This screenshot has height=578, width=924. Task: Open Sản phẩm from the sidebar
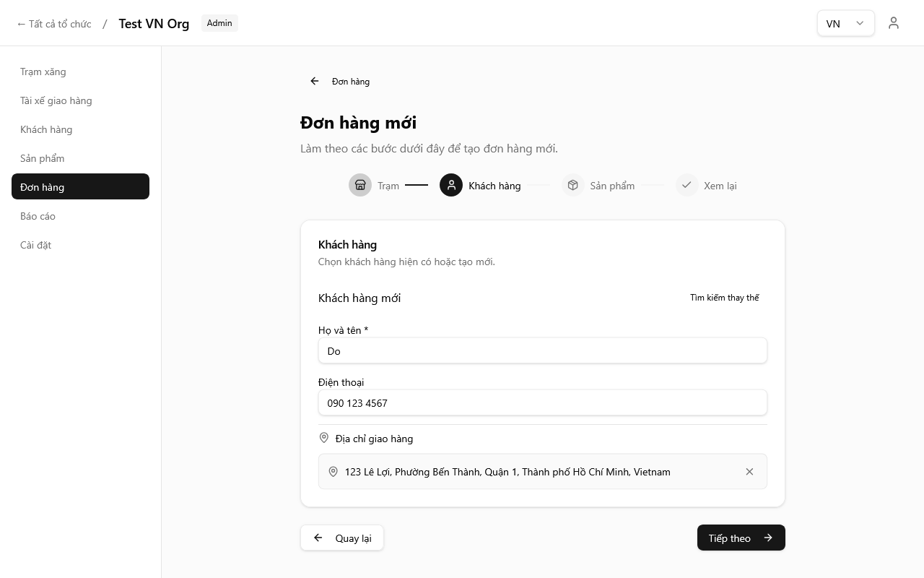tap(43, 158)
